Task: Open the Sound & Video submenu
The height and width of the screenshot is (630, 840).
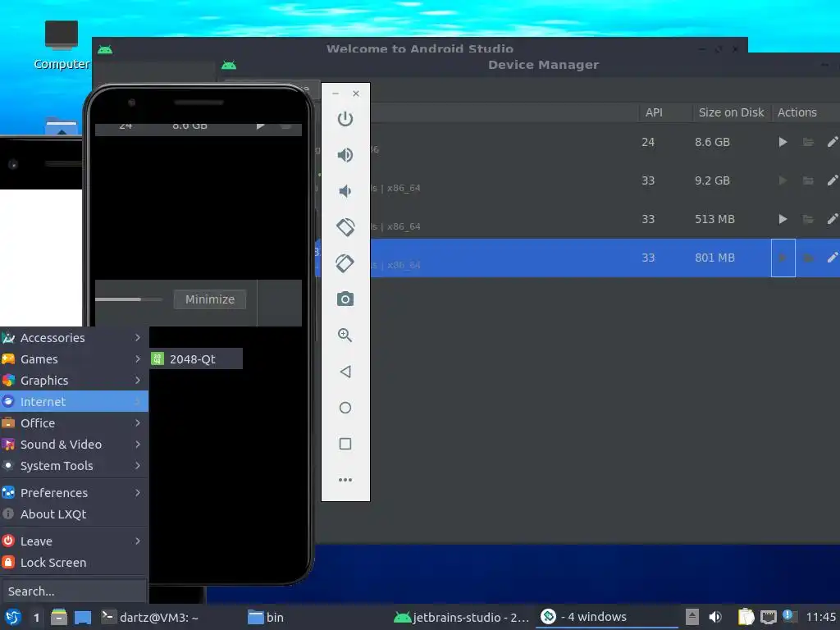Action: (x=74, y=444)
